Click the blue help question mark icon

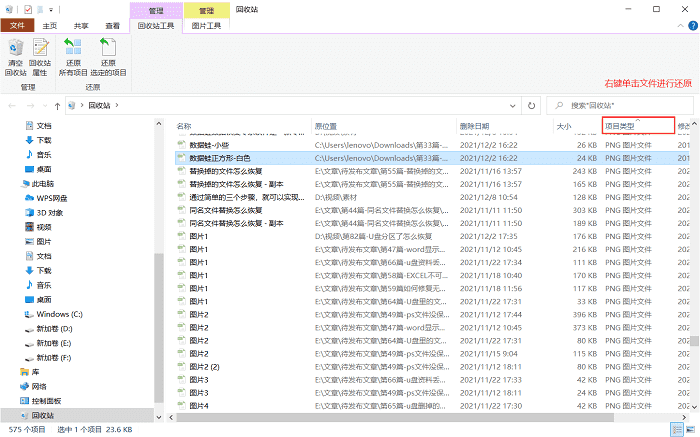coord(693,25)
